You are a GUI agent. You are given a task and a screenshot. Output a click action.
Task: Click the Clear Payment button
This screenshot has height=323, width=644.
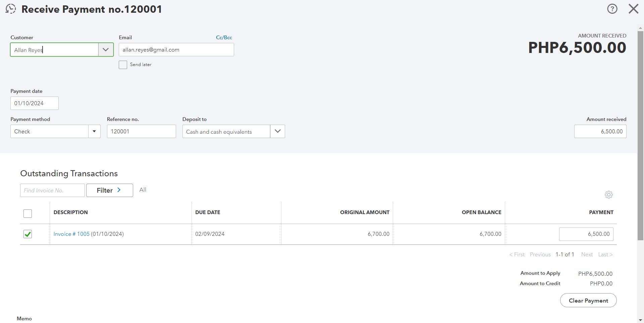click(588, 301)
